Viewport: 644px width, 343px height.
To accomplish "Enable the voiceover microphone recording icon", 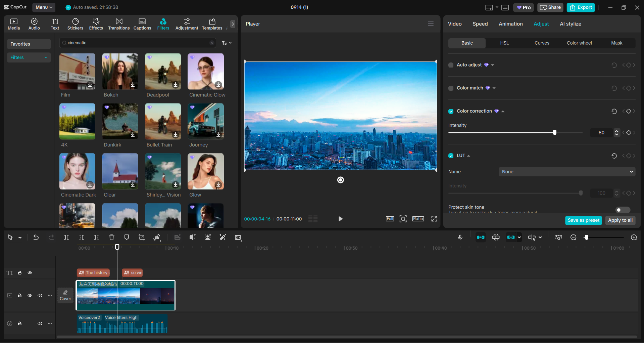I will [460, 237].
